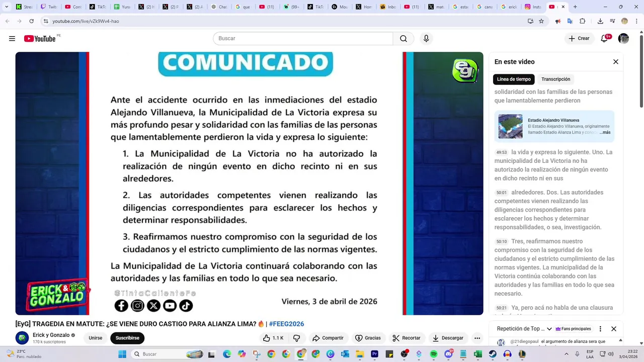Screen dimensions: 644x362
Task: Open the YouTube guide hamburger menu
Action: point(12,39)
